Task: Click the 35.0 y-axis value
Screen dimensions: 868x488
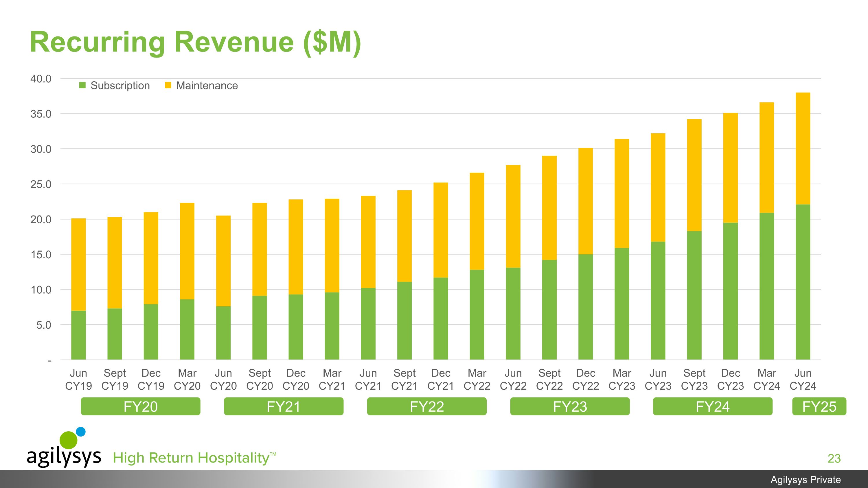Action: click(x=41, y=114)
